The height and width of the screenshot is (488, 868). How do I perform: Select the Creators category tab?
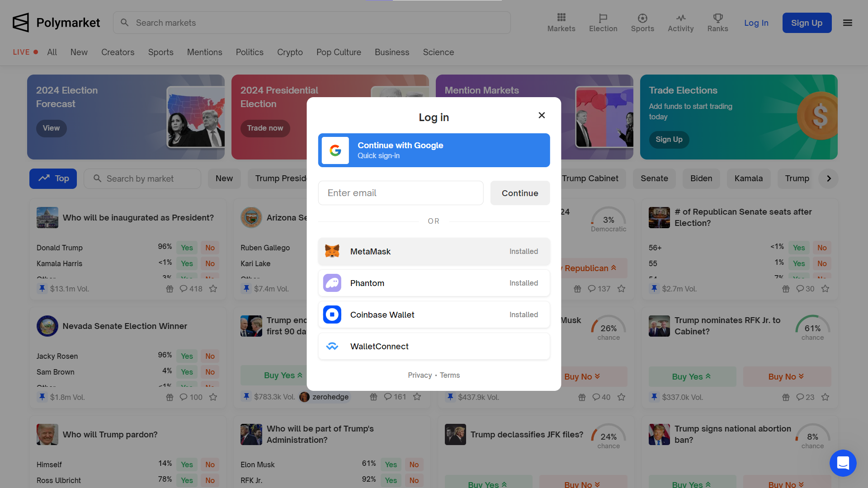[x=118, y=52]
